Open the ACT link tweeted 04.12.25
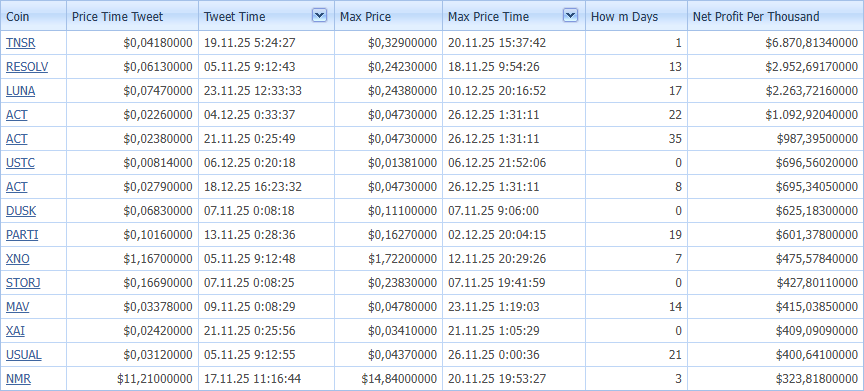 tap(17, 115)
